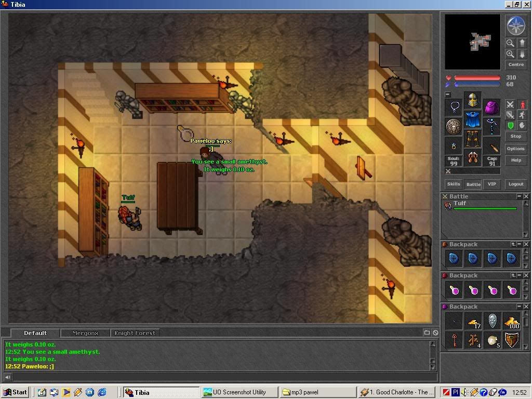
Task: Go up one level in potion Backpack
Action: click(x=513, y=275)
